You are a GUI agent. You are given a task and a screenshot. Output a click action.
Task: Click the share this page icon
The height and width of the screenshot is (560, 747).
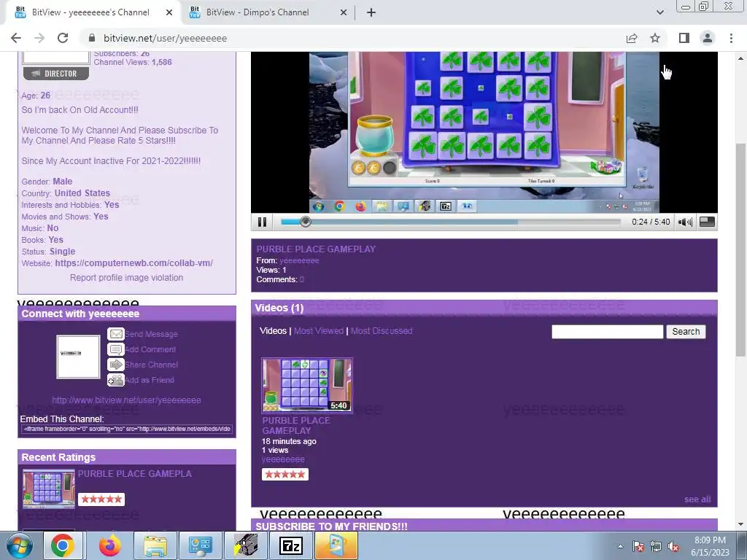[x=632, y=38]
